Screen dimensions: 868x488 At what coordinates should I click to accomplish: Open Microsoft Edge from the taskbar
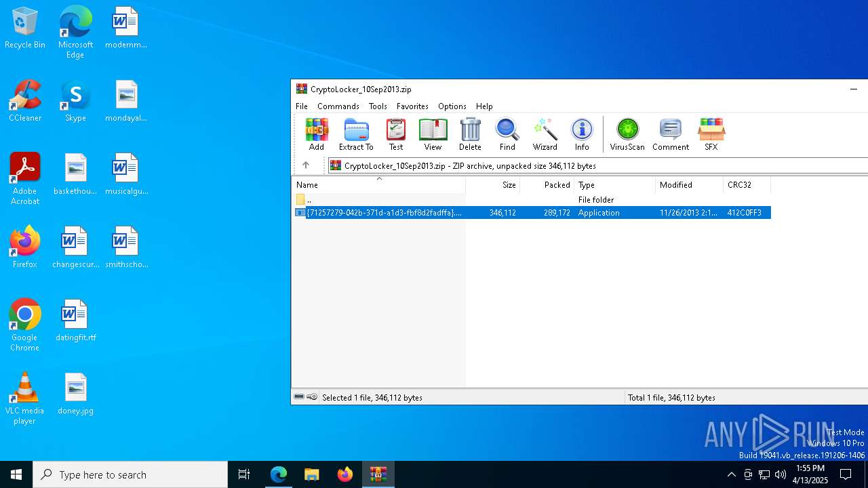click(x=279, y=474)
